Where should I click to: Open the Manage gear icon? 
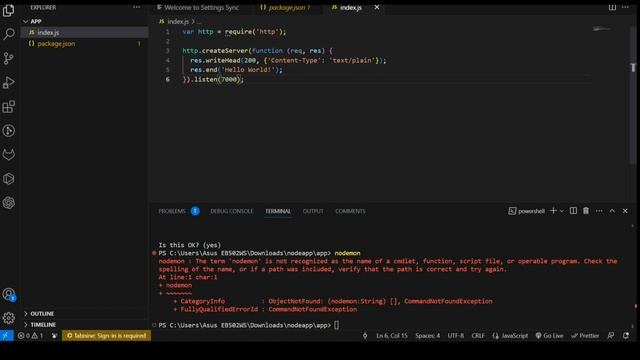tap(9, 318)
